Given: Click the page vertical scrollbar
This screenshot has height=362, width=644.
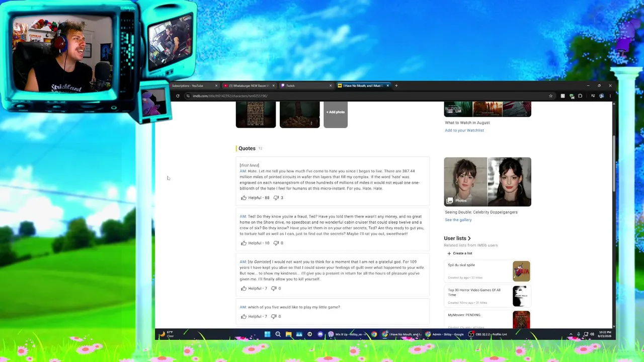Looking at the screenshot, I should pyautogui.click(x=614, y=163).
